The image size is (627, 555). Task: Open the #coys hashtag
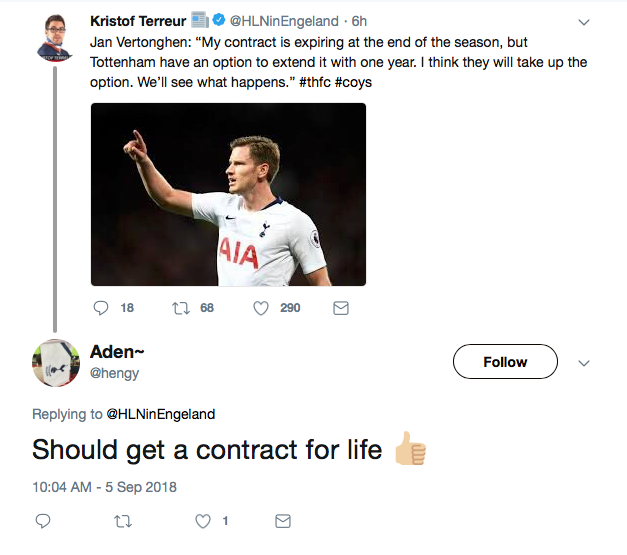[x=353, y=82]
